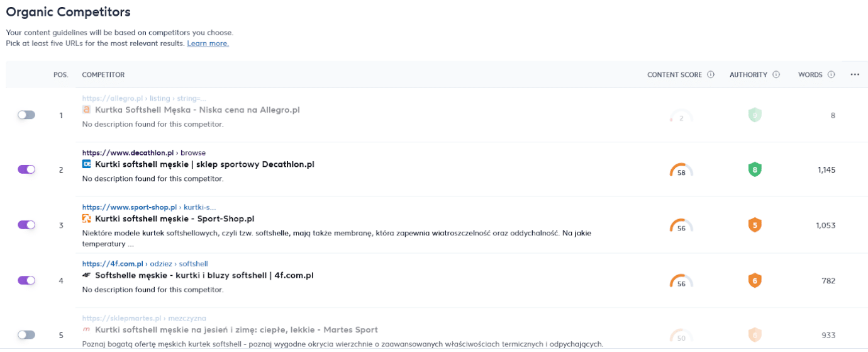The height and width of the screenshot is (352, 868).
Task: Click the Authority info icon
Action: click(776, 75)
